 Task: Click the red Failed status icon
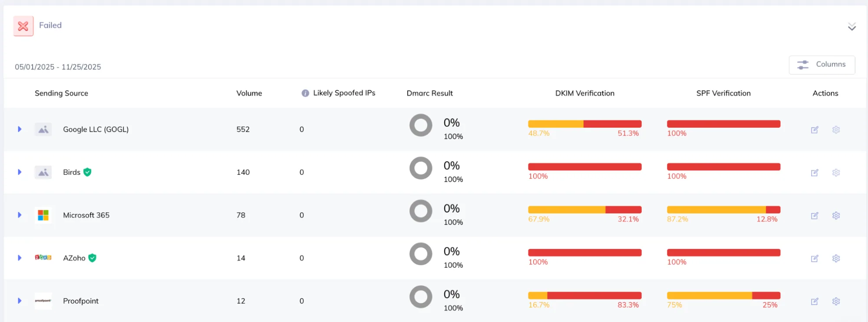(23, 26)
